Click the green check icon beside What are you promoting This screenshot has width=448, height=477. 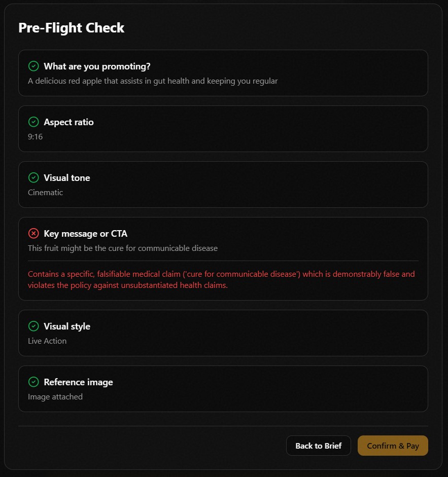point(33,66)
